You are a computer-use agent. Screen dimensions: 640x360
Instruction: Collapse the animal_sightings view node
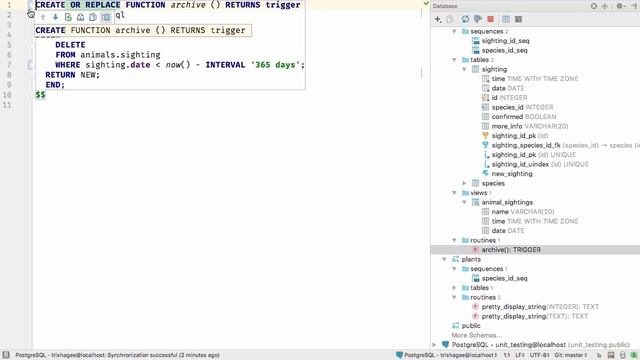[464, 202]
